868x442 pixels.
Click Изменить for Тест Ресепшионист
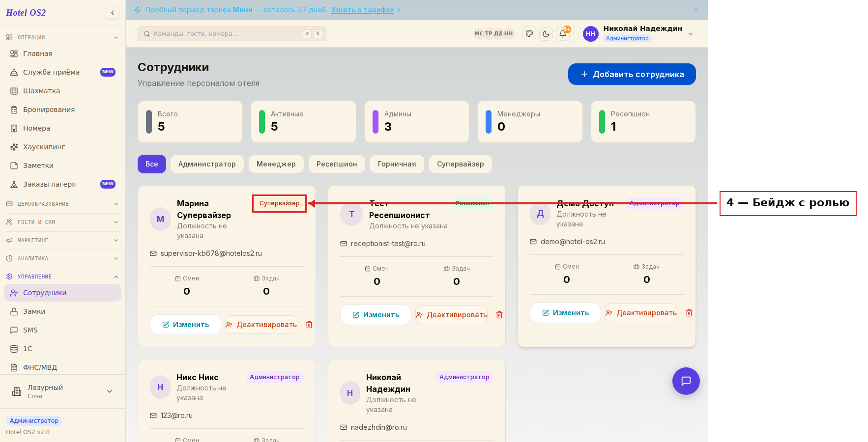tap(376, 315)
